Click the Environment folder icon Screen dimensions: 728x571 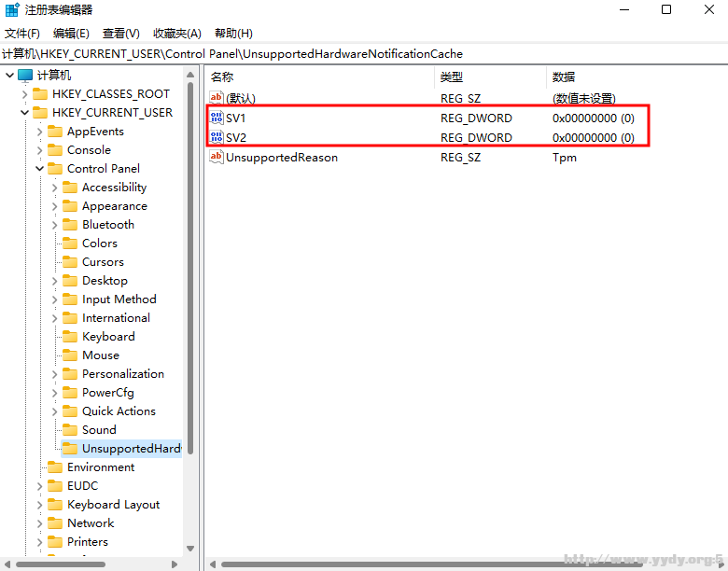click(55, 467)
